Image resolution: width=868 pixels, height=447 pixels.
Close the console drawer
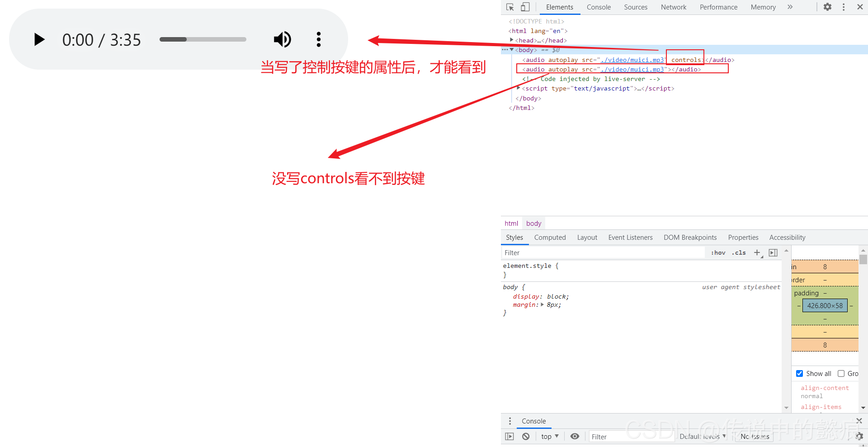click(x=859, y=421)
